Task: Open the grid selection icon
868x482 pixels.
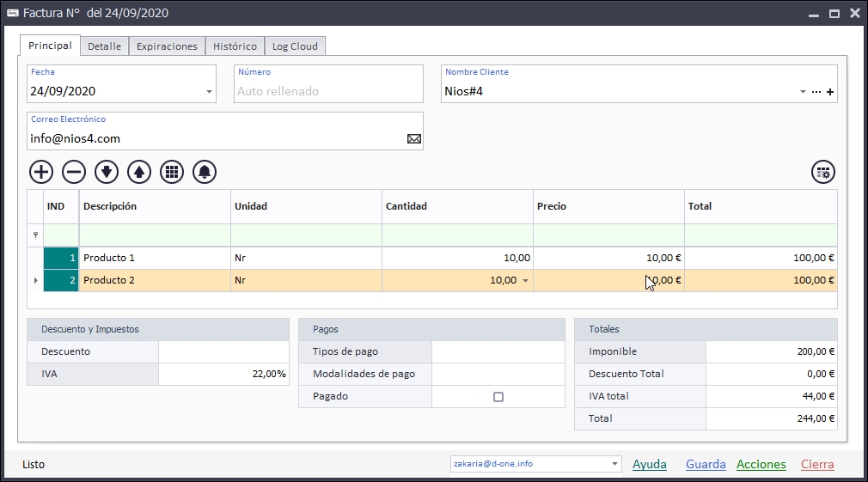Action: tap(172, 172)
